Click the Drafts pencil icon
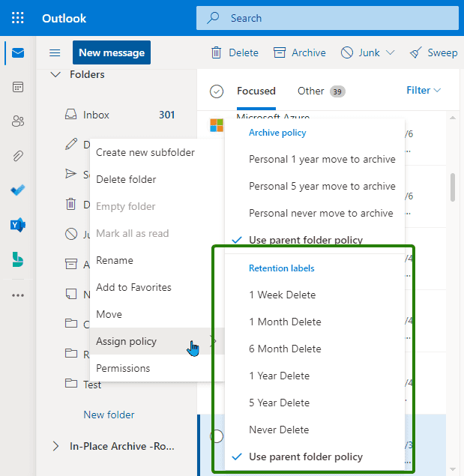The image size is (464, 476). (71, 144)
